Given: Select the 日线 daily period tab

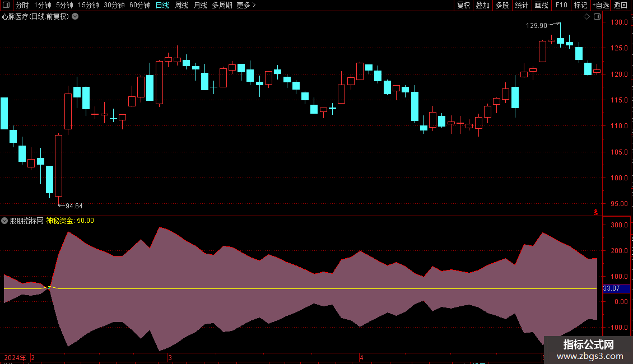Looking at the screenshot, I should coord(162,5).
